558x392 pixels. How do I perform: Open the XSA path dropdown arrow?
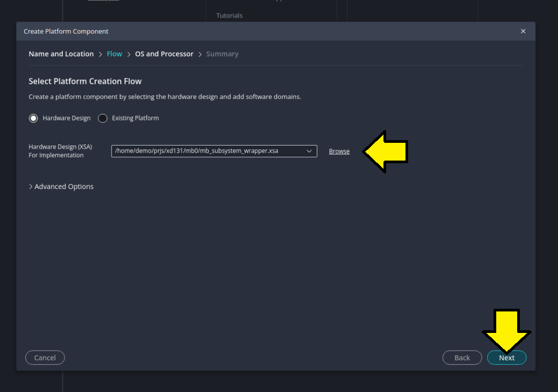[x=309, y=151]
